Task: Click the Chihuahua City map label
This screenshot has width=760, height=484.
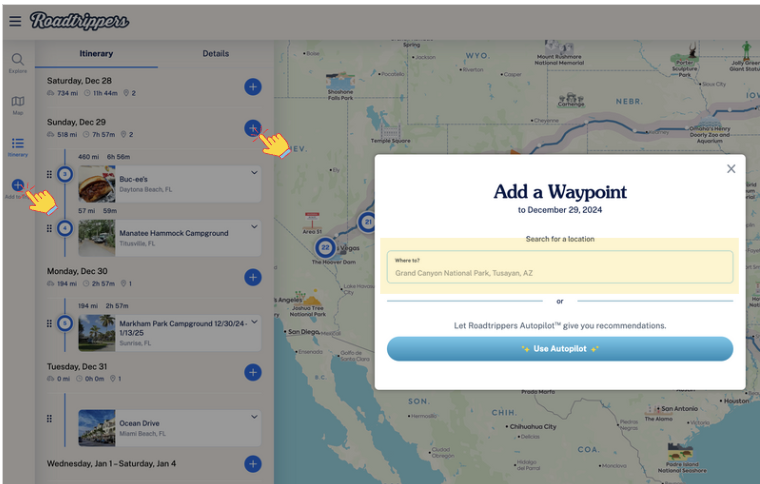Action: point(534,427)
